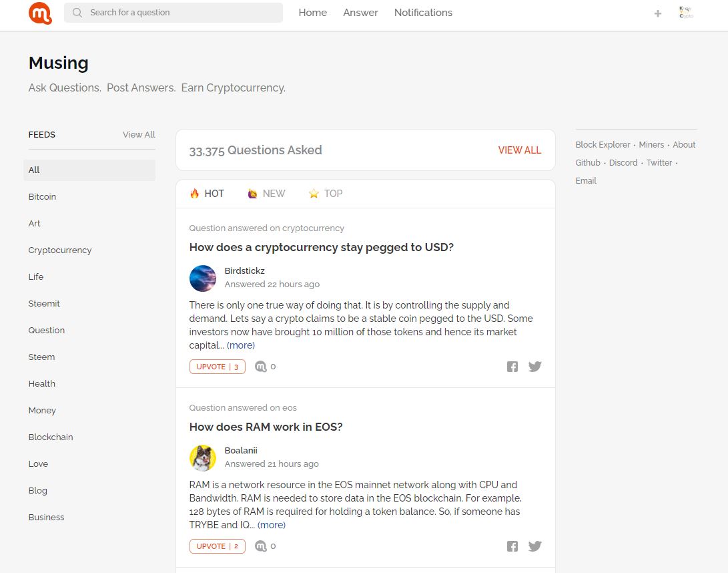Image resolution: width=728 pixels, height=573 pixels.
Task: Open Boalanii's profile picture
Action: 203,457
